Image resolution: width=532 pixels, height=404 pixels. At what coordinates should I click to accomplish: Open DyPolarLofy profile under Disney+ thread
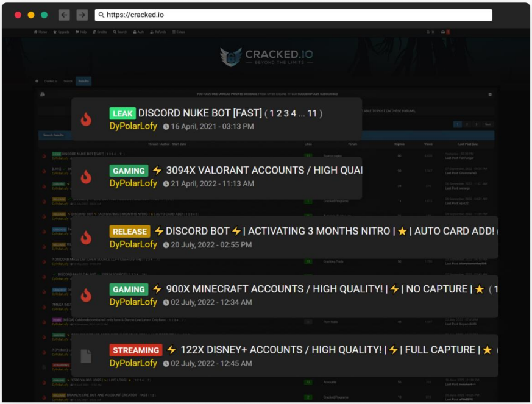coord(133,363)
